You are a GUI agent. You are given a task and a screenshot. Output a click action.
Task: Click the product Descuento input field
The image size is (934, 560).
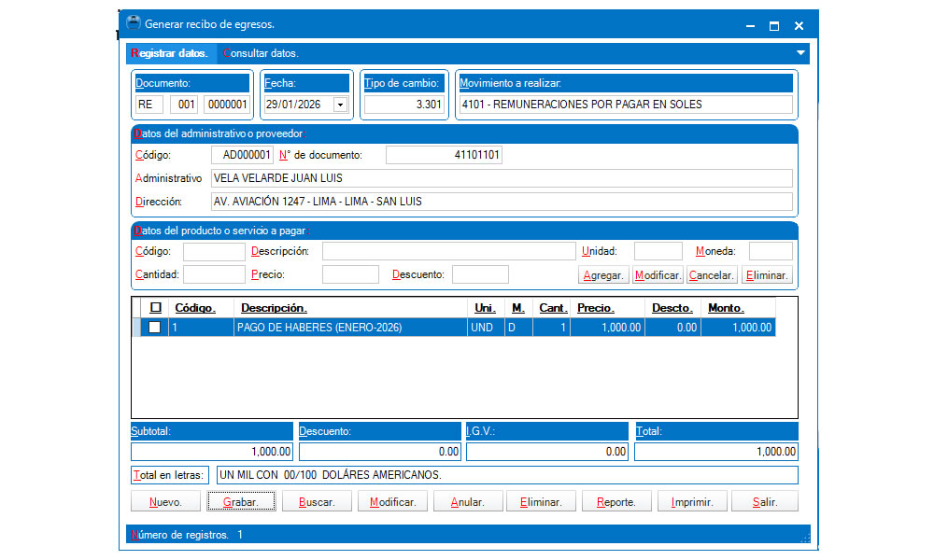[480, 274]
